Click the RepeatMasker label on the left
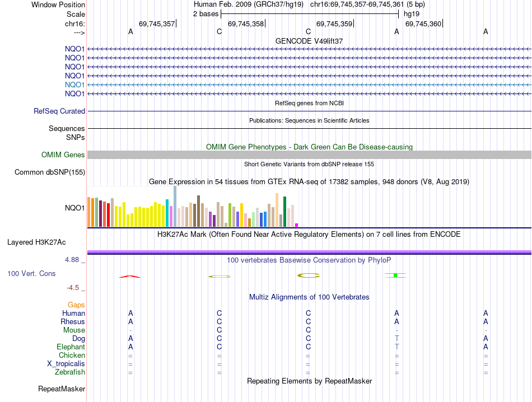Viewport: 532px width, 402px height. coord(62,389)
